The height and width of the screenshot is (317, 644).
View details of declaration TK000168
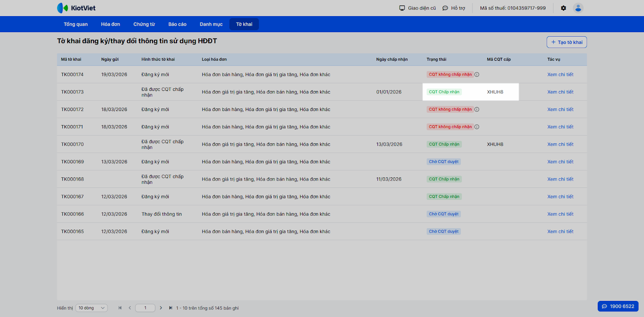click(x=560, y=179)
